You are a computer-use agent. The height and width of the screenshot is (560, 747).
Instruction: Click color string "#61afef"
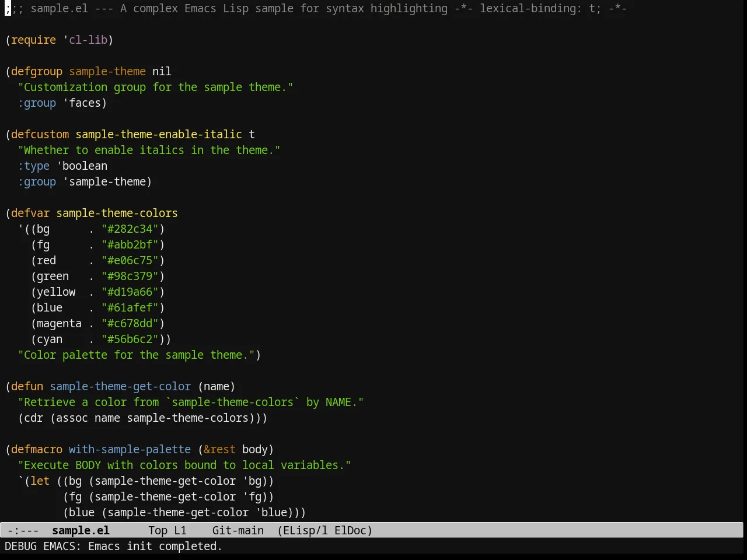tap(130, 307)
